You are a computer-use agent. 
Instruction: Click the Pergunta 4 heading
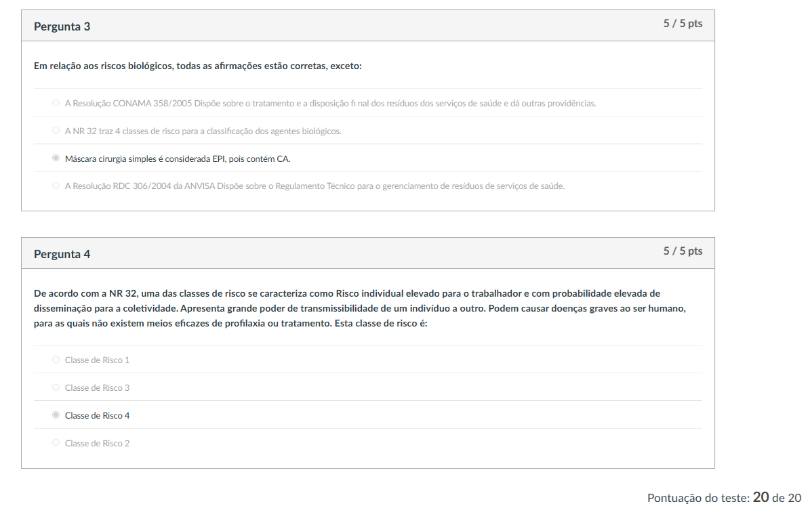[x=62, y=254]
